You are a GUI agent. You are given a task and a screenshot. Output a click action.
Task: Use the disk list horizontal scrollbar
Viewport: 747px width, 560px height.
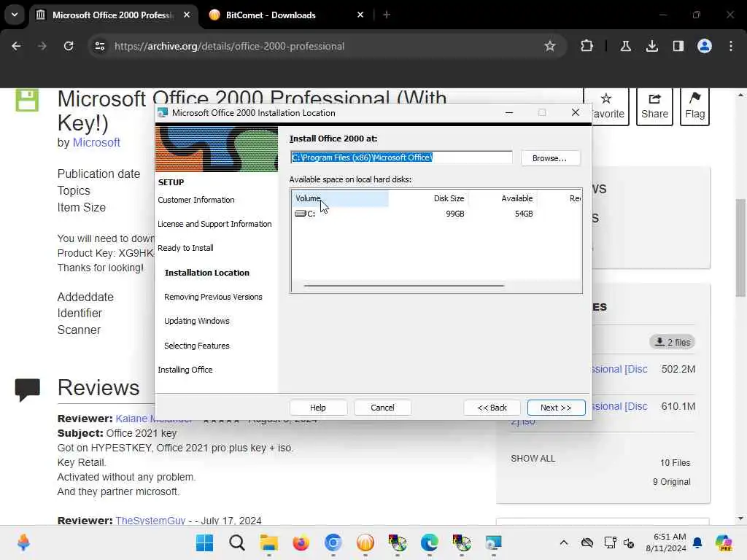coord(403,286)
